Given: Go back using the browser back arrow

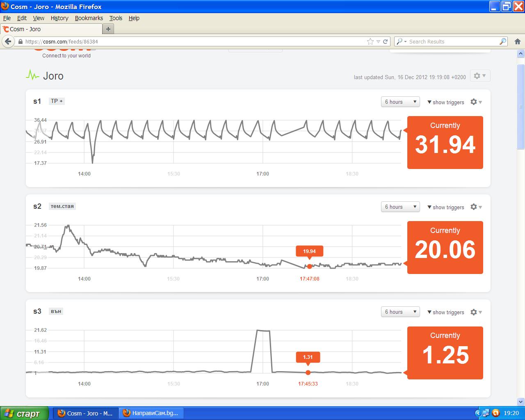Looking at the screenshot, I should (x=8, y=41).
